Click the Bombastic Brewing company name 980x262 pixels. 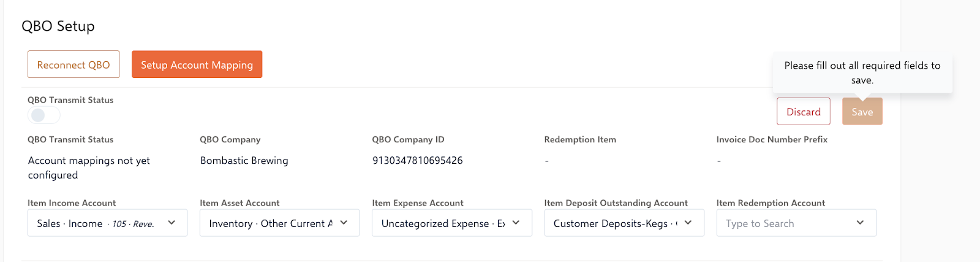tap(244, 161)
